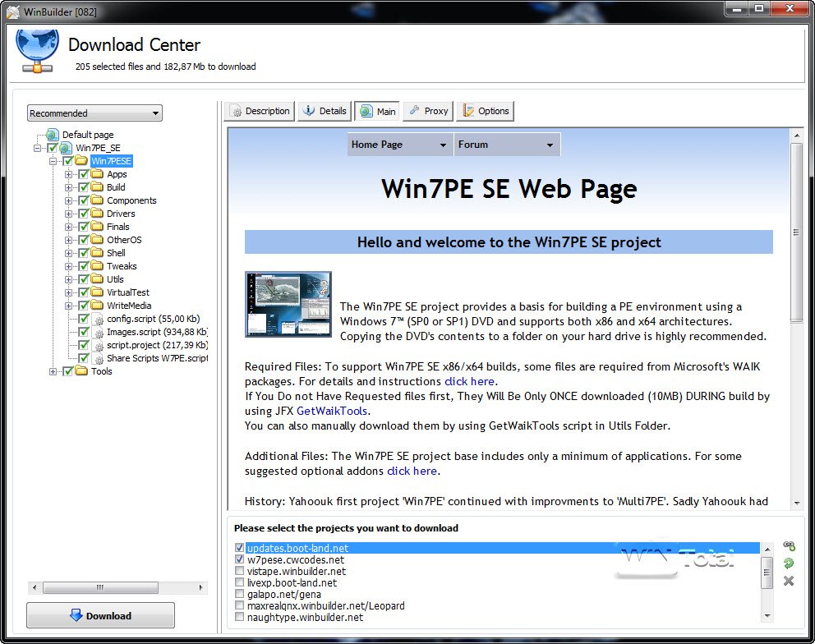Click the Components folder icon
The width and height of the screenshot is (815, 644).
tap(97, 200)
